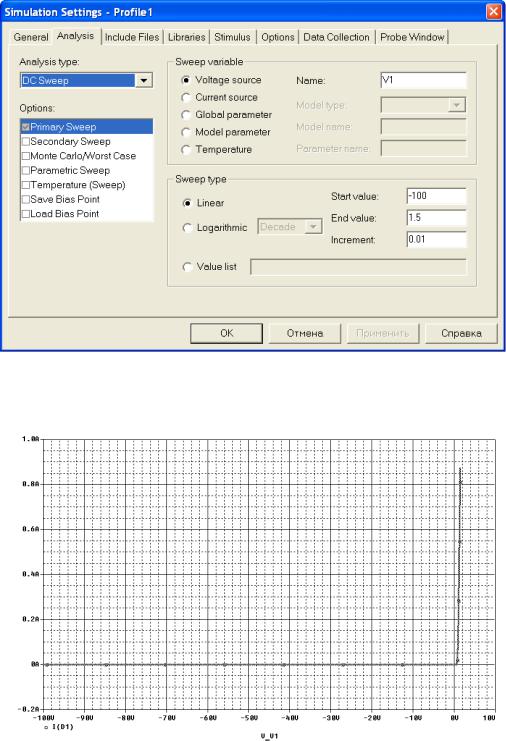Check the Parametric Sweep option
Image resolution: width=506 pixels, height=741 pixels.
coord(26,170)
